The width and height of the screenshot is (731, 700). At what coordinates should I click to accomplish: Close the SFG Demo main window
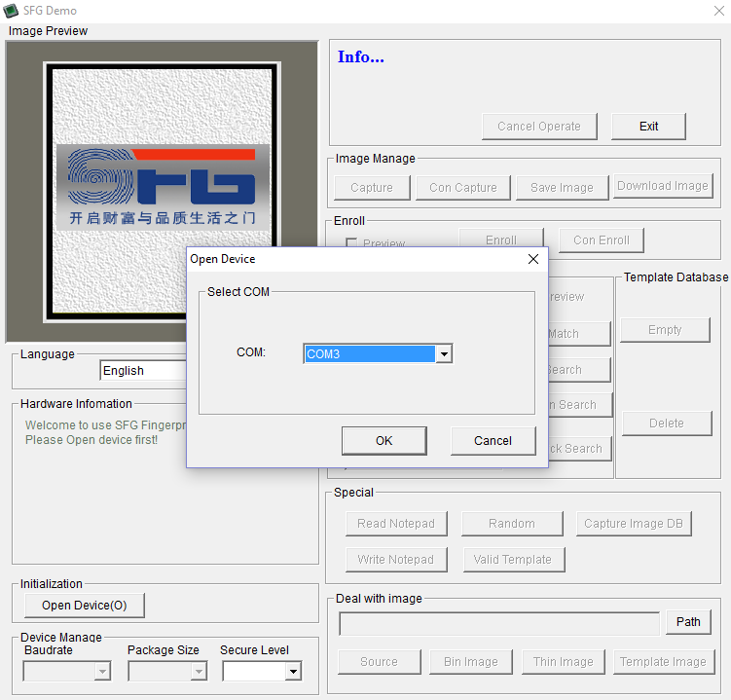(x=717, y=11)
